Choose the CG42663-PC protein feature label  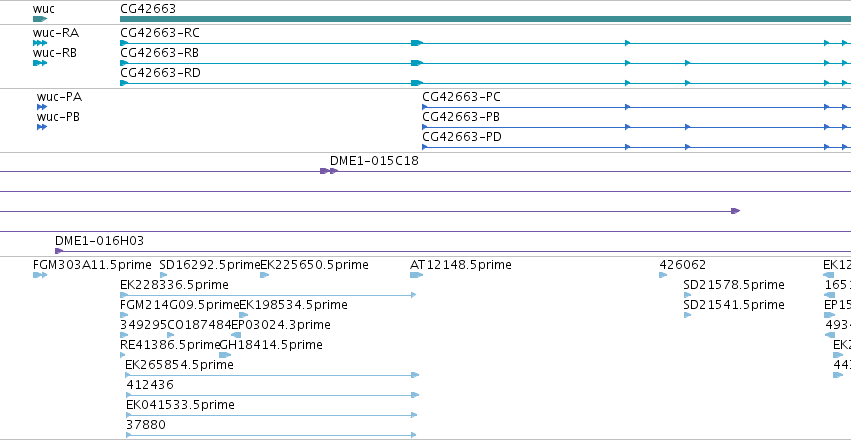pyautogui.click(x=461, y=97)
